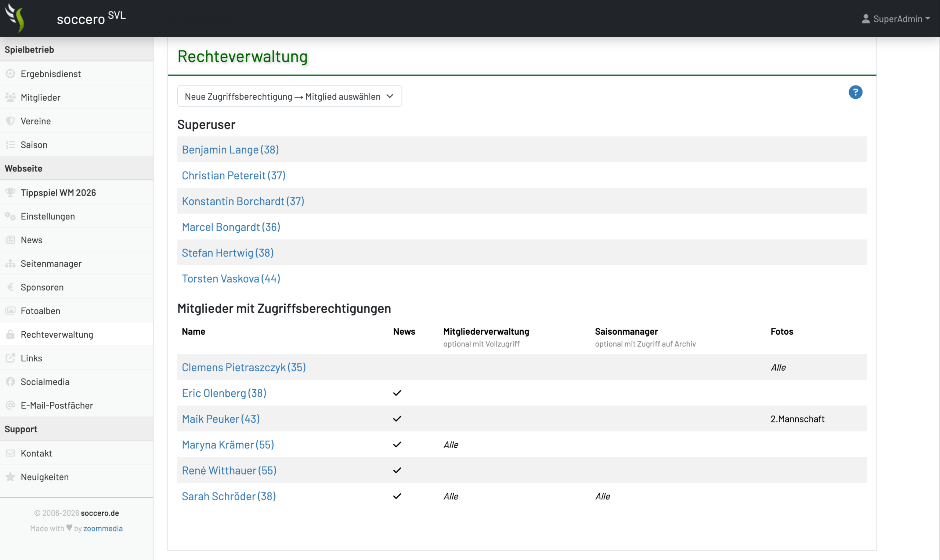This screenshot has height=560, width=940.
Task: Click the soccero logo icon
Action: 15,18
